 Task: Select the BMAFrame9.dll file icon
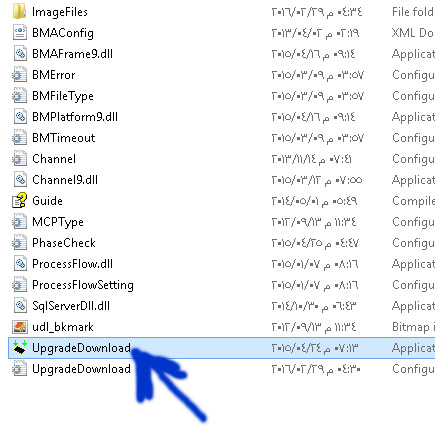click(x=20, y=54)
